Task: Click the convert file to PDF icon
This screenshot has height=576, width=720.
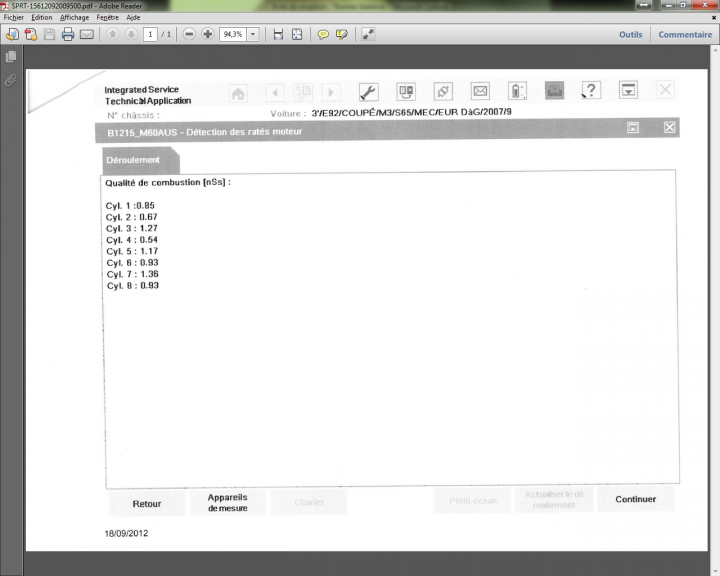Action: (x=31, y=34)
